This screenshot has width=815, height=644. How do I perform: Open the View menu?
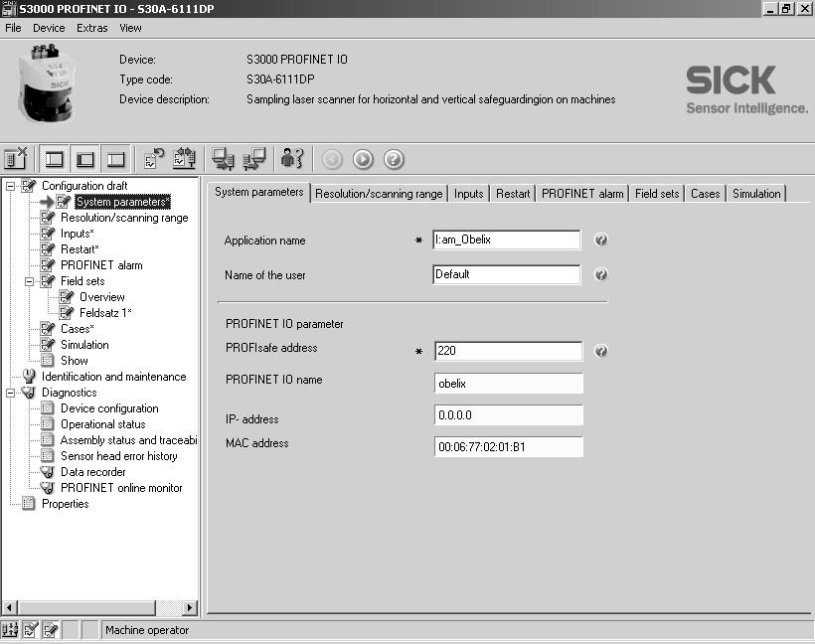click(130, 28)
